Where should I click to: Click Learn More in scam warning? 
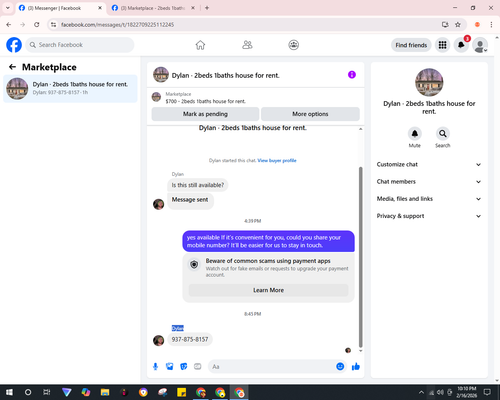click(x=268, y=290)
